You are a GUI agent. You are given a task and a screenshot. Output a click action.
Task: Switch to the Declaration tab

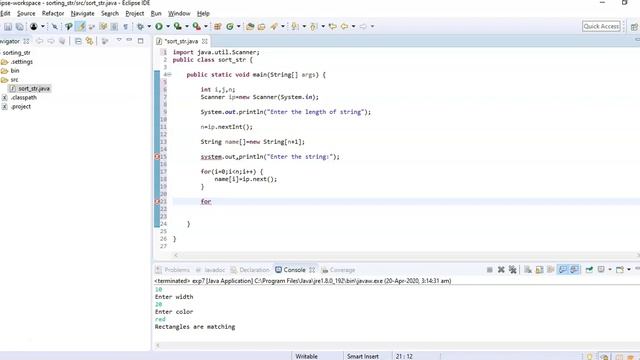click(250, 270)
